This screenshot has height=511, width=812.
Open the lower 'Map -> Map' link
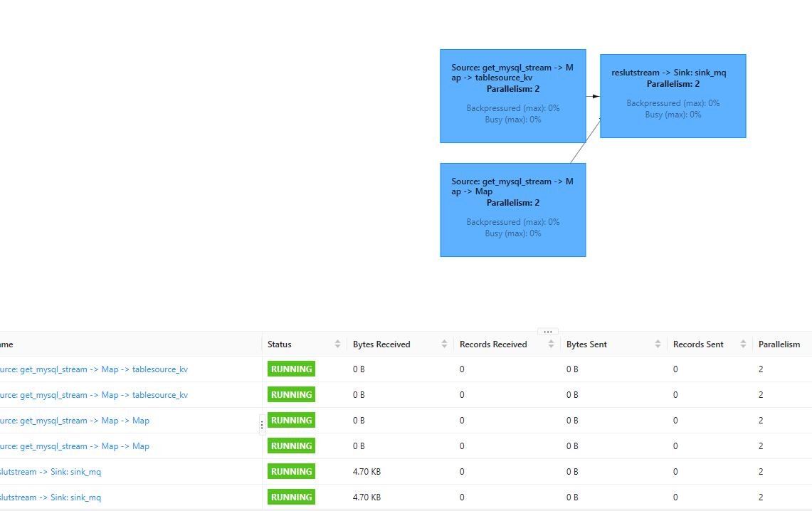coord(75,446)
